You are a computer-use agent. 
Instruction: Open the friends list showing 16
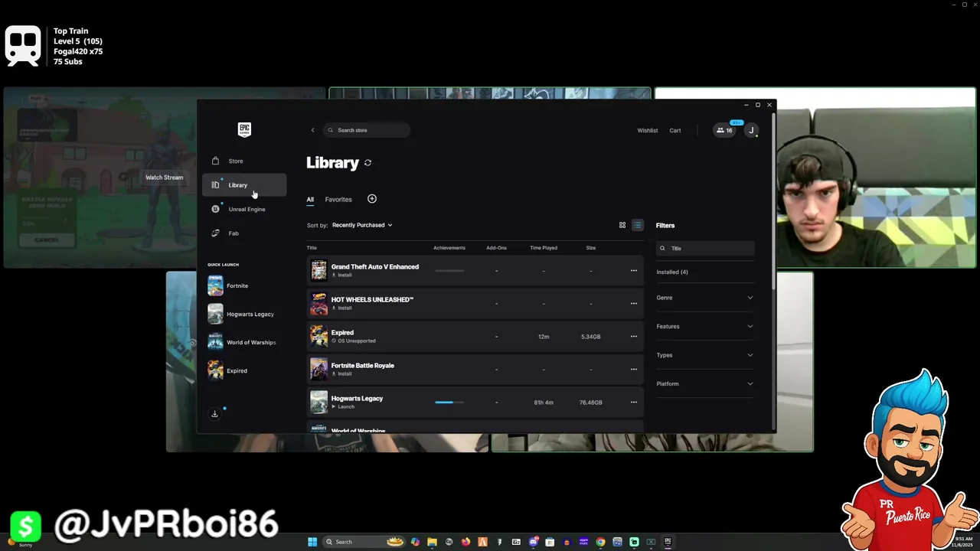(724, 130)
